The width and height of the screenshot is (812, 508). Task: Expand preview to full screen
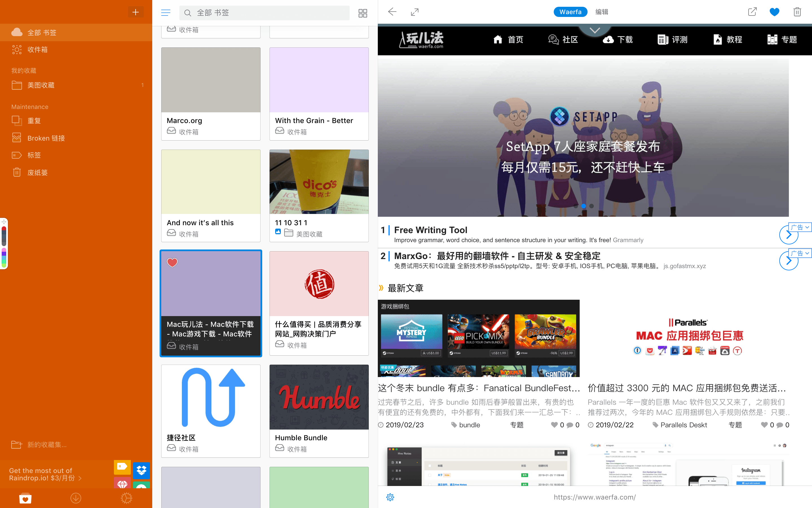415,12
